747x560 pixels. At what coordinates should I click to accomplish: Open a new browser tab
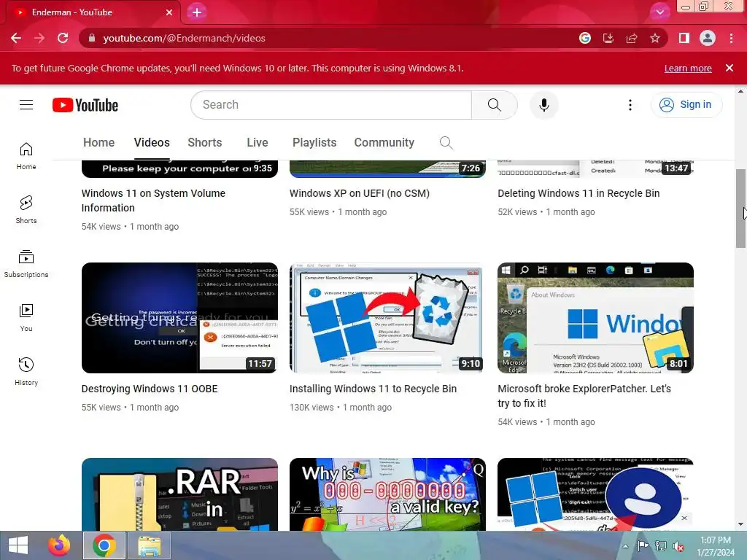coord(197,12)
